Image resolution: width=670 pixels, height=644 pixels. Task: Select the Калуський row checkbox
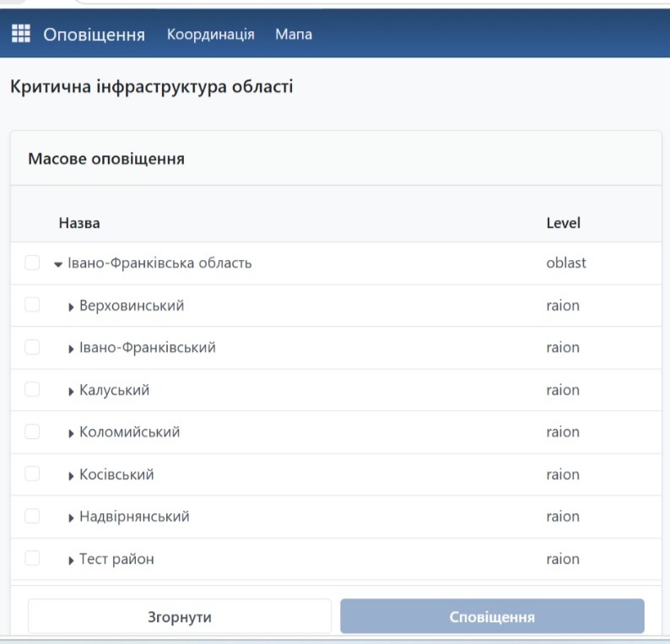[32, 389]
